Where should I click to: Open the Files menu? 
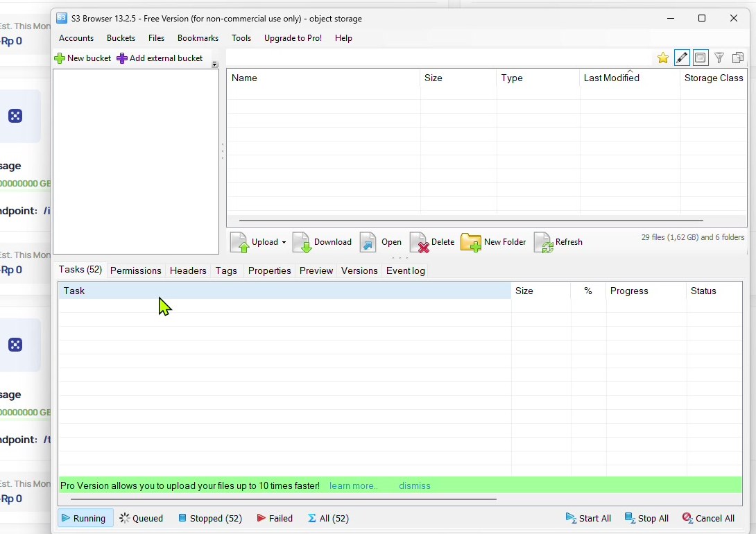coord(156,38)
